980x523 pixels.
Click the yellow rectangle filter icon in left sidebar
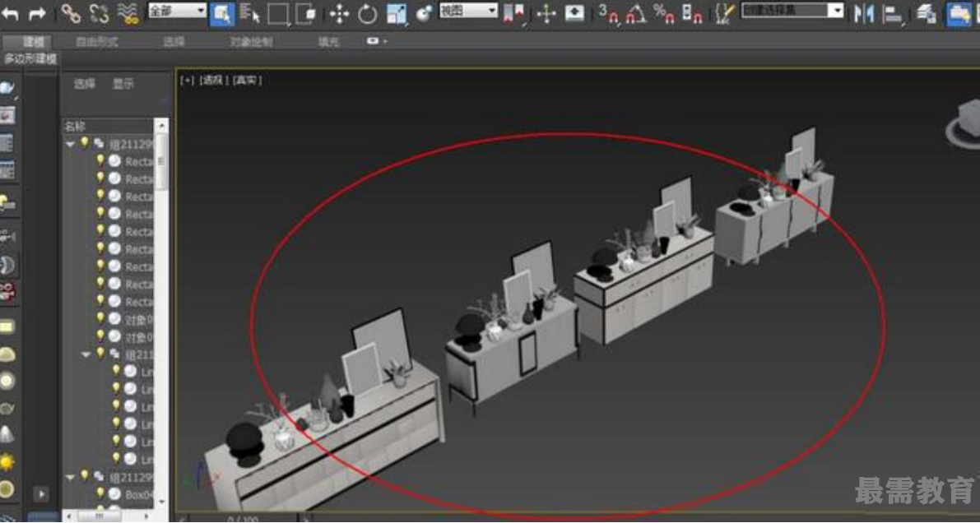pyautogui.click(x=7, y=326)
